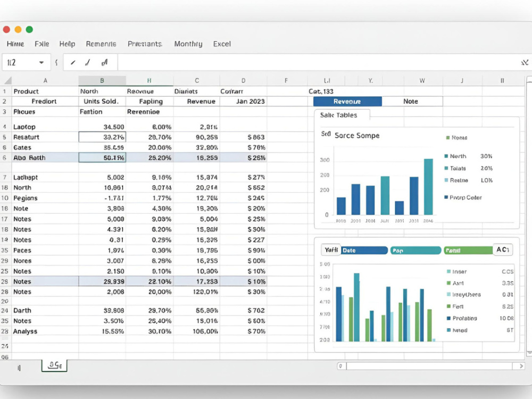Click the icon at far right of formula bar
The height and width of the screenshot is (399, 532).
point(525,62)
